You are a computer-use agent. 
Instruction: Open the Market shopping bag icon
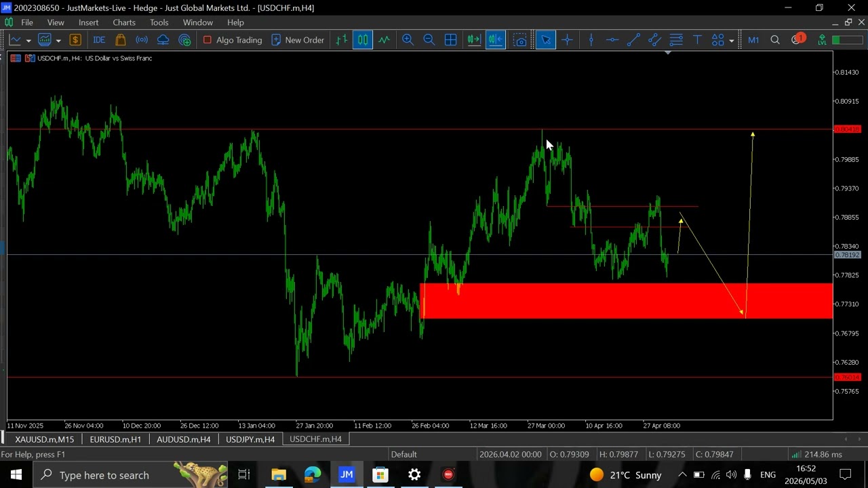point(120,40)
